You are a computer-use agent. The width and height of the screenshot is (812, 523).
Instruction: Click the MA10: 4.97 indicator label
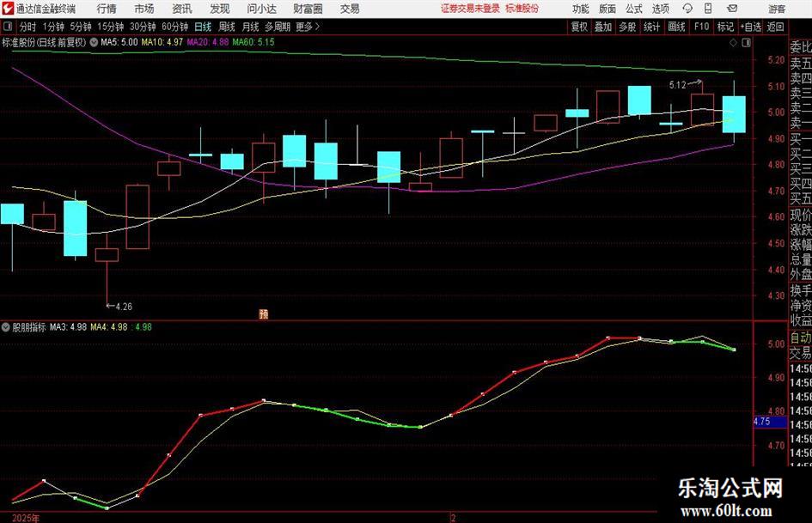click(x=162, y=42)
